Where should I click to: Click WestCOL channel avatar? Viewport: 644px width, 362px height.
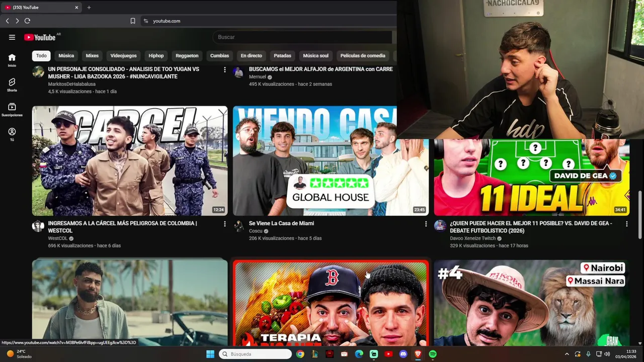pyautogui.click(x=38, y=226)
